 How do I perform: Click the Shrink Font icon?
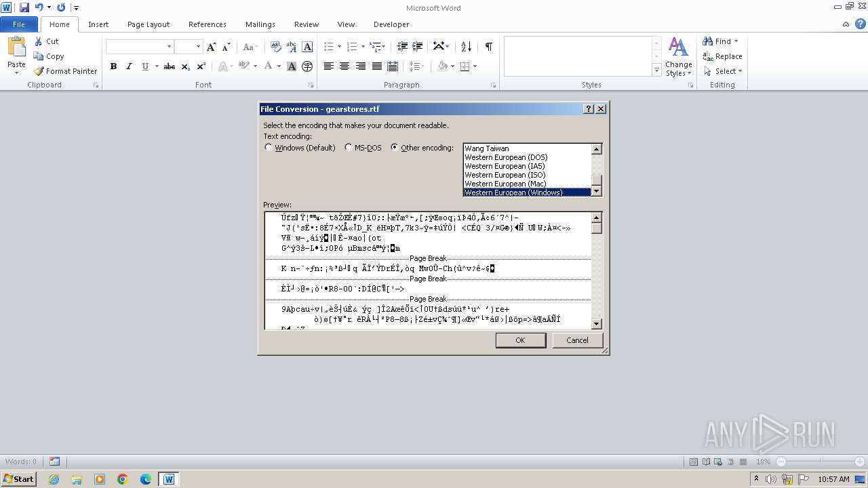pos(225,47)
